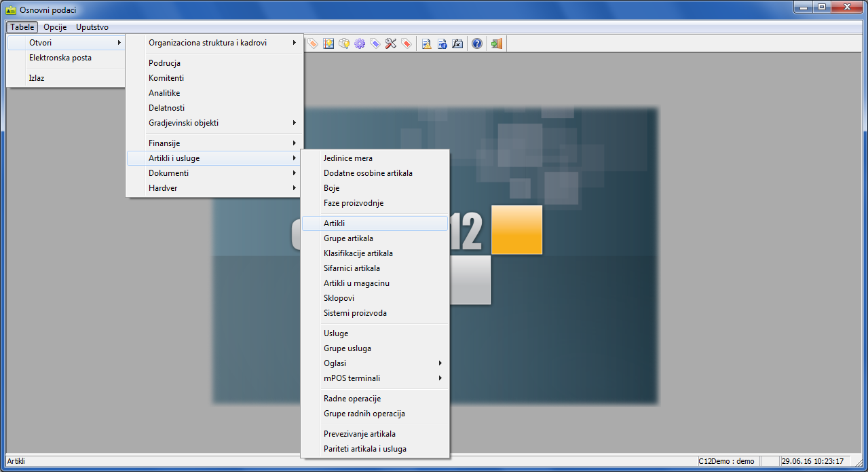This screenshot has width=868, height=472.
Task: Click the exit door icon in toolbar
Action: [497, 43]
